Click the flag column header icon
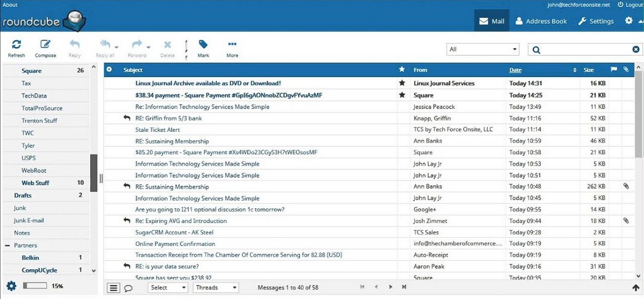The width and height of the screenshot is (644, 299). 614,70
